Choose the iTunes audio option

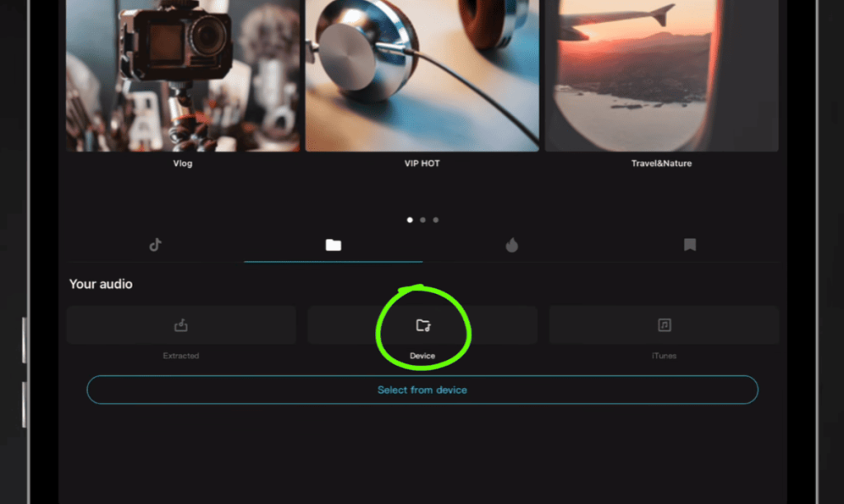(x=664, y=325)
